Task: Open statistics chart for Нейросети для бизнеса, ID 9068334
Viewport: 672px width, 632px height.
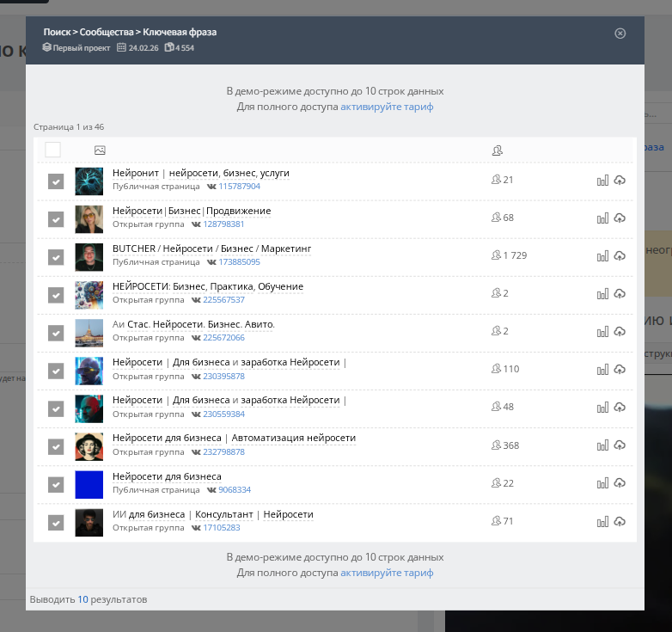Action: (x=602, y=483)
